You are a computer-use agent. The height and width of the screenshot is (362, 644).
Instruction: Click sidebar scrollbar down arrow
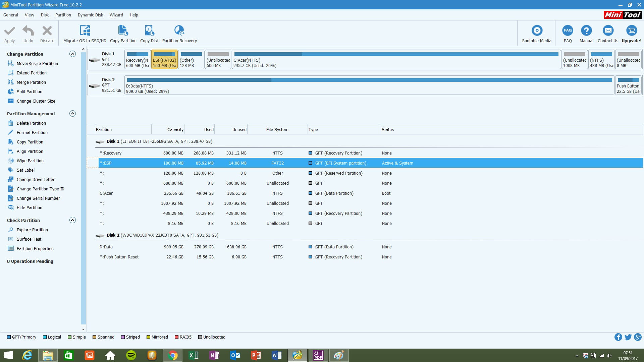[83, 329]
